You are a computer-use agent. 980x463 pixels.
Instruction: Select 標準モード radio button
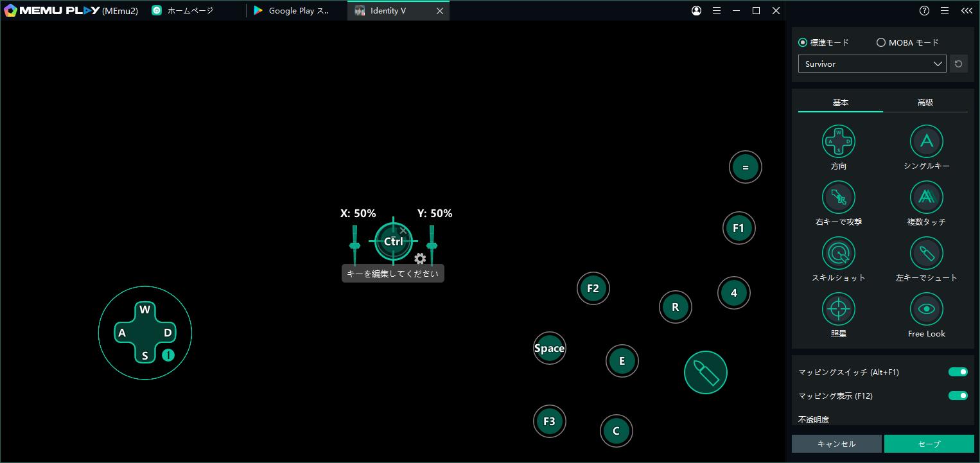coord(803,43)
